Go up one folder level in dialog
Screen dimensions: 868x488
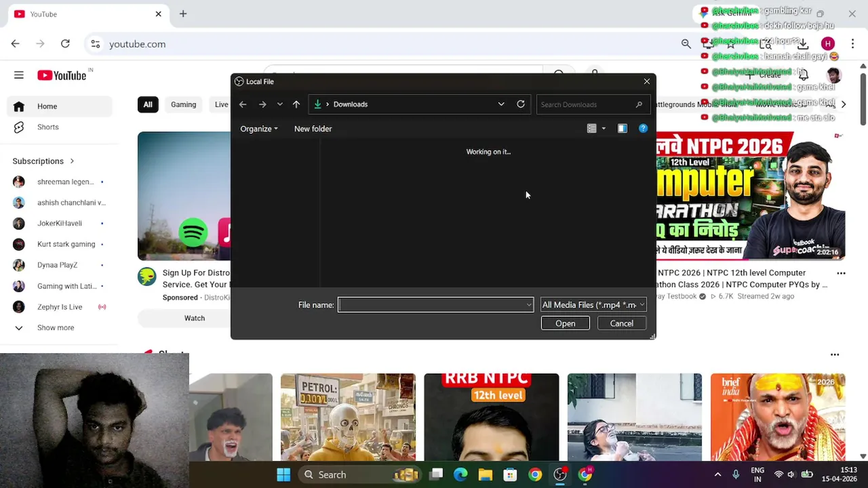pyautogui.click(x=296, y=104)
